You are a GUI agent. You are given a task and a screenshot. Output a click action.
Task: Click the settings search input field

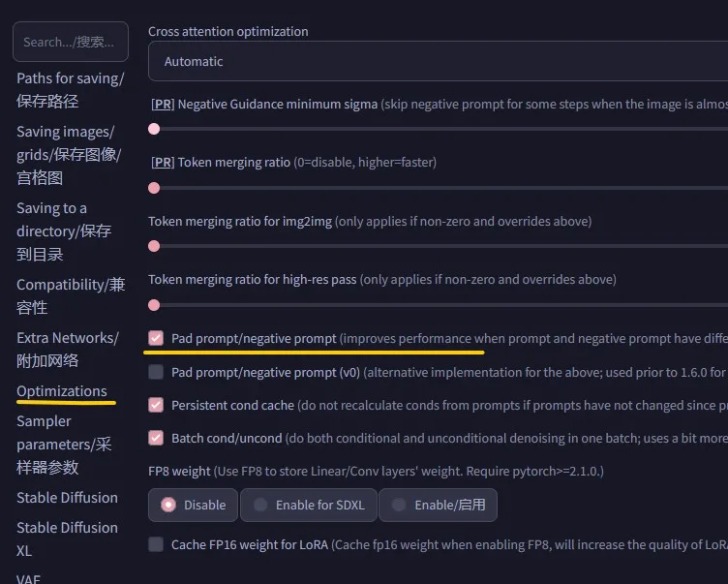click(x=70, y=42)
